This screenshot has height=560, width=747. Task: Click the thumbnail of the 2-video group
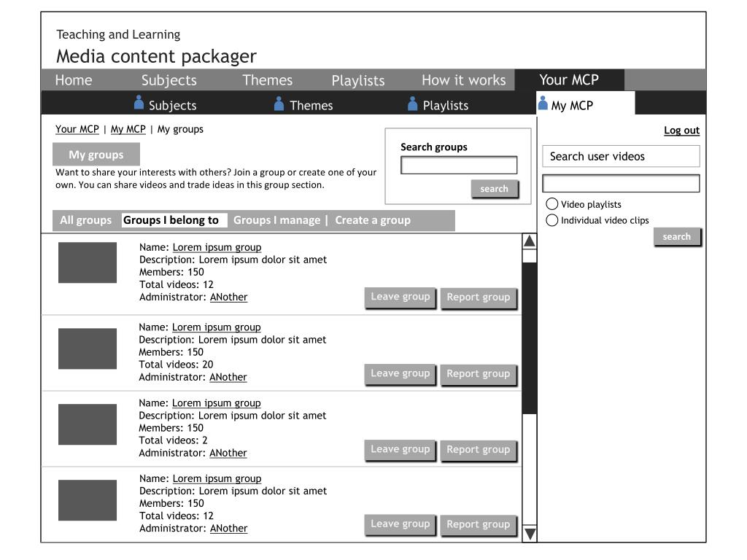coord(88,424)
